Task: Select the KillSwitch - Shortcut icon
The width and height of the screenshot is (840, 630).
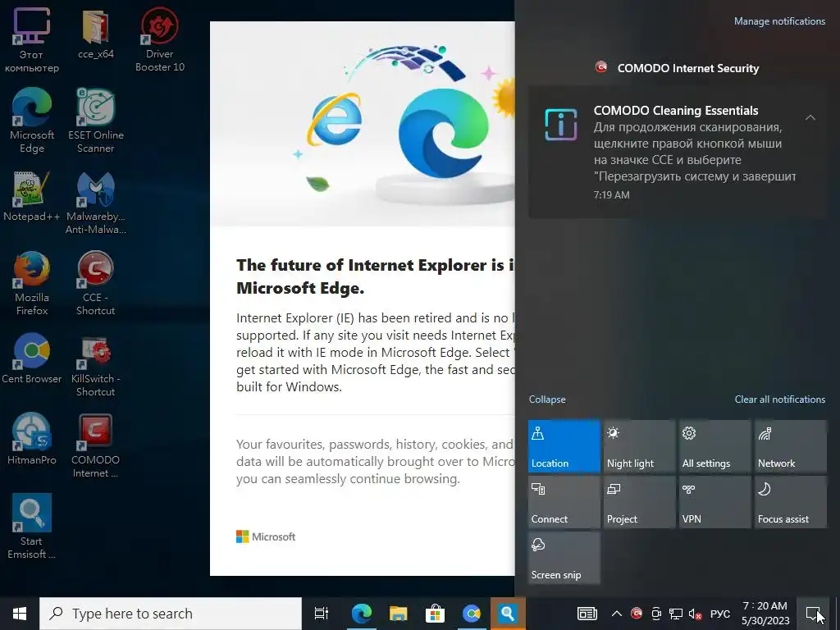Action: (95, 365)
